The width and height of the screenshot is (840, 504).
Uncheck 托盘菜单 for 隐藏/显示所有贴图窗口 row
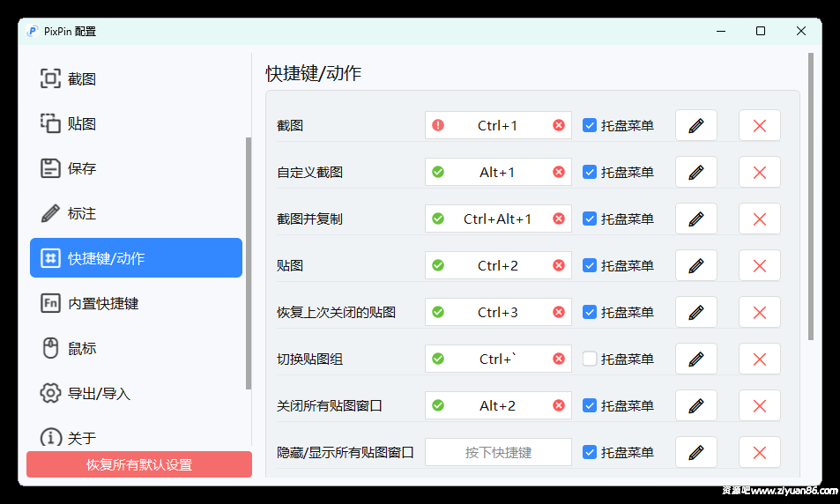pos(591,452)
